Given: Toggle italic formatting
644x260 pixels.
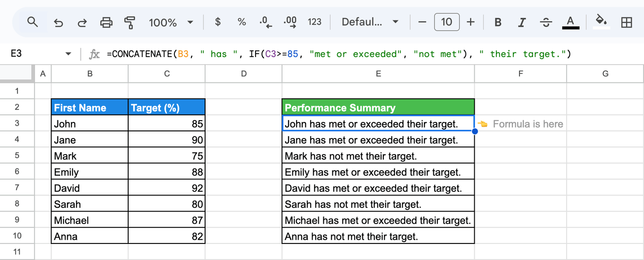Looking at the screenshot, I should [x=522, y=22].
